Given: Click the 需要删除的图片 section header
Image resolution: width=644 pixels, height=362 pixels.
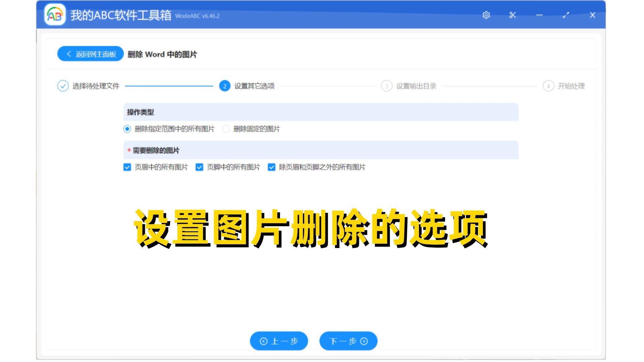Looking at the screenshot, I should pyautogui.click(x=321, y=150).
